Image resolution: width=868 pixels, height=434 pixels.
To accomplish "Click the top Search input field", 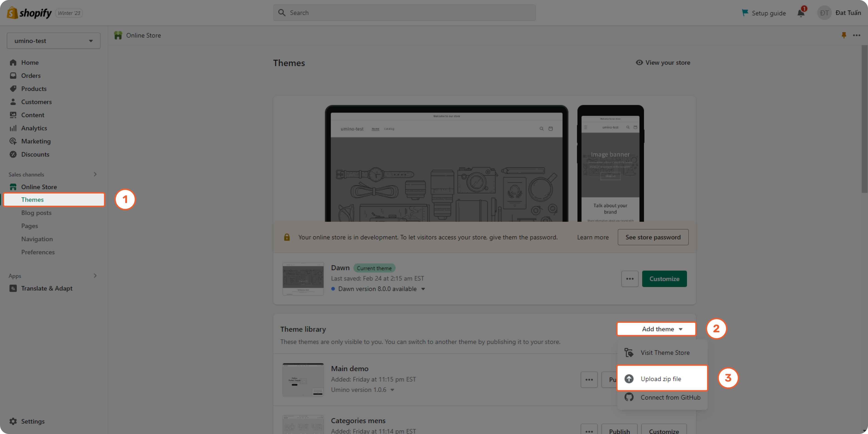I will [404, 13].
